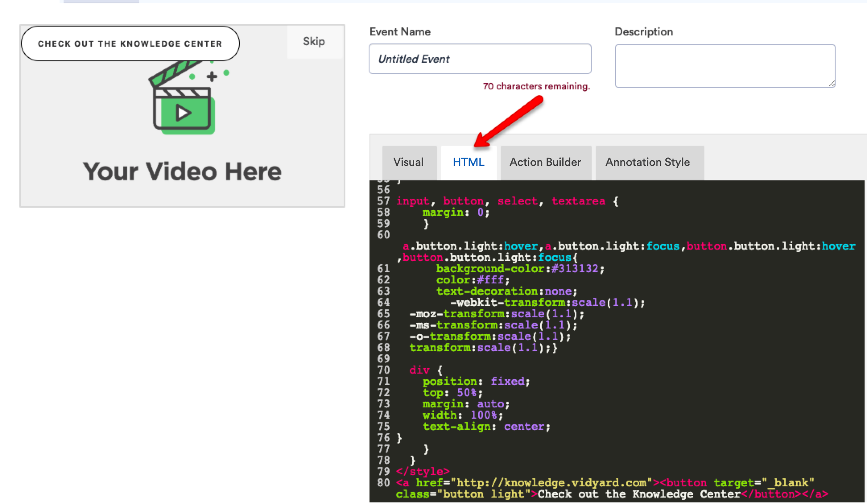Focus the Event Name input field

coord(480,59)
